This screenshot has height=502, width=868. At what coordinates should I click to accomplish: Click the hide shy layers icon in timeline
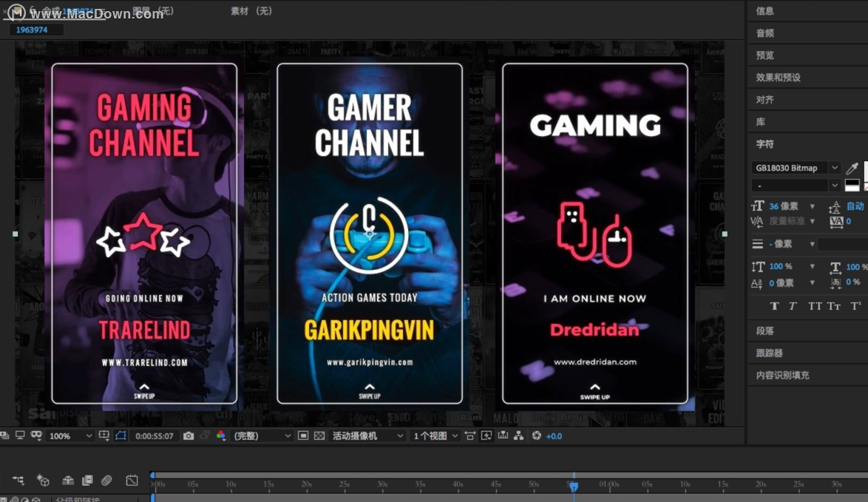tap(67, 480)
